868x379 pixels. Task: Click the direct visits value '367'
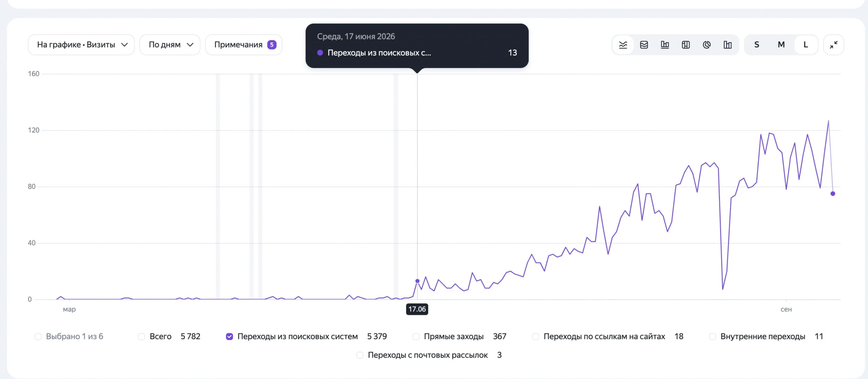499,337
